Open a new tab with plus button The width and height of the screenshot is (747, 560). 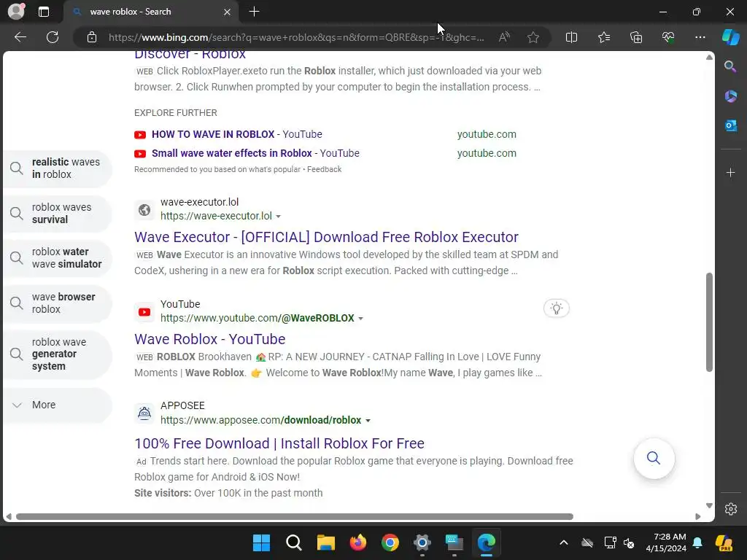[x=255, y=12]
